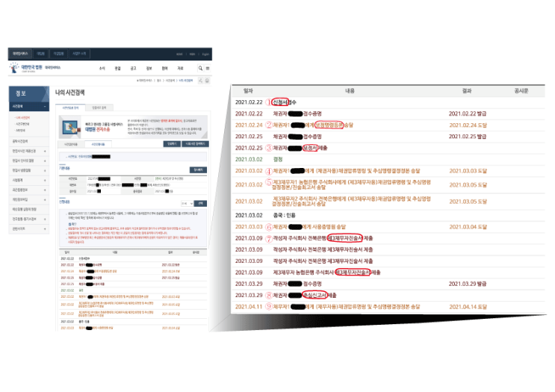
Task: Switch to the 사건진행내용 sub-tab
Action: 98,144
